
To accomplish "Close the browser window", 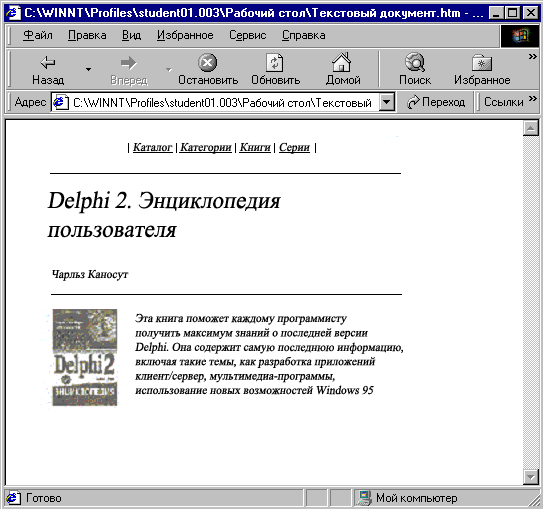I will [530, 13].
